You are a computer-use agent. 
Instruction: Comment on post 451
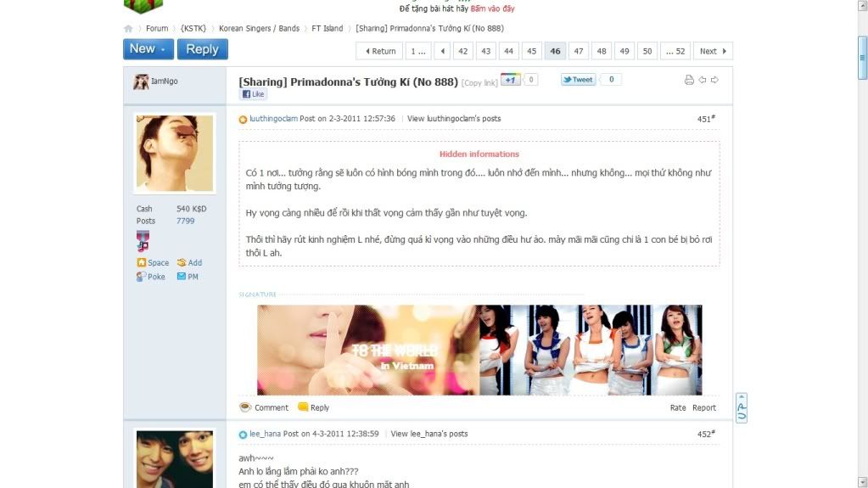pos(264,407)
